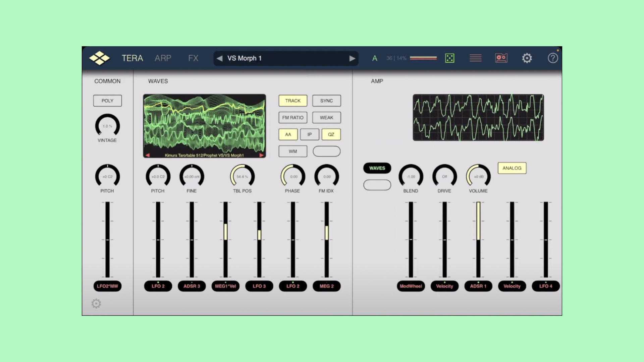Screen dimensions: 644x362
Task: Click the wavetable display thumbnail
Action: pos(204,126)
